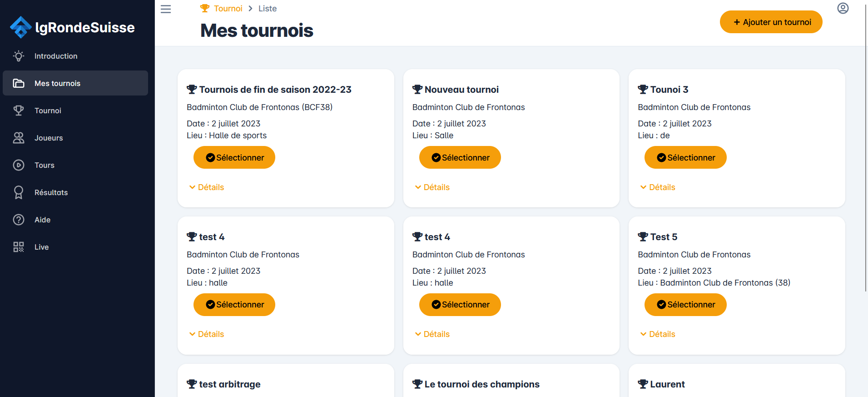Click the Tours play icon

(x=19, y=165)
